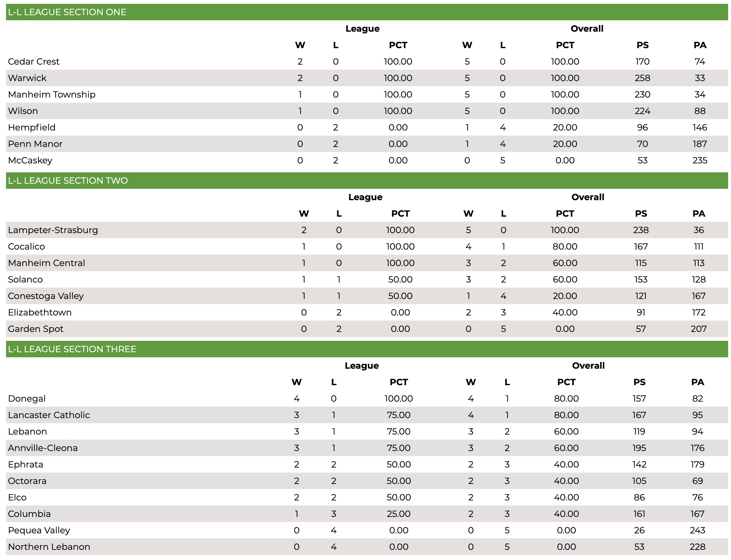Click the PS column header in Section One

pos(642,45)
